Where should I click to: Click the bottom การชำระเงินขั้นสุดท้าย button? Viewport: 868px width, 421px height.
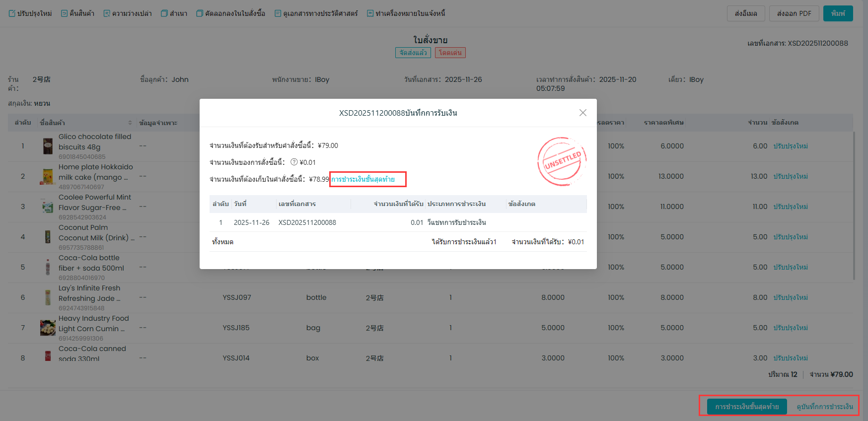[746, 407]
